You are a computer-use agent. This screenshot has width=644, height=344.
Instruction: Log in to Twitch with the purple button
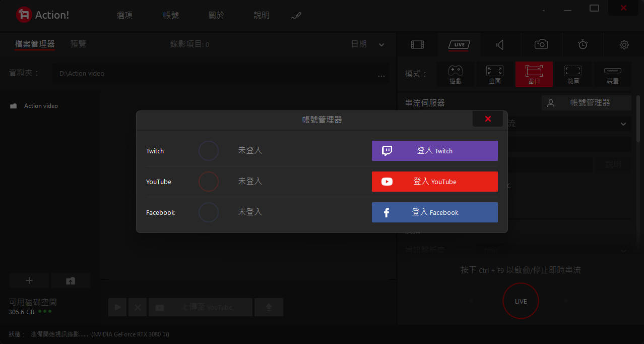point(434,151)
